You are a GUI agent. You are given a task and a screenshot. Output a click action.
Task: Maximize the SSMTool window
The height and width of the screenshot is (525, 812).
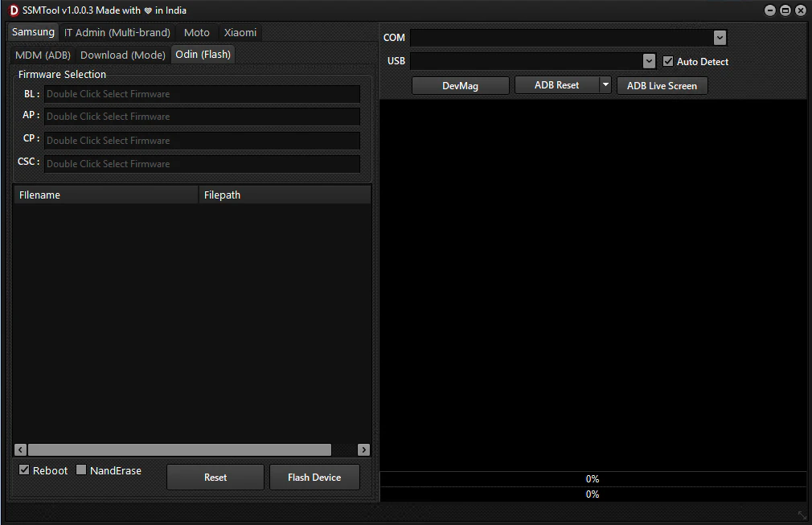click(785, 10)
